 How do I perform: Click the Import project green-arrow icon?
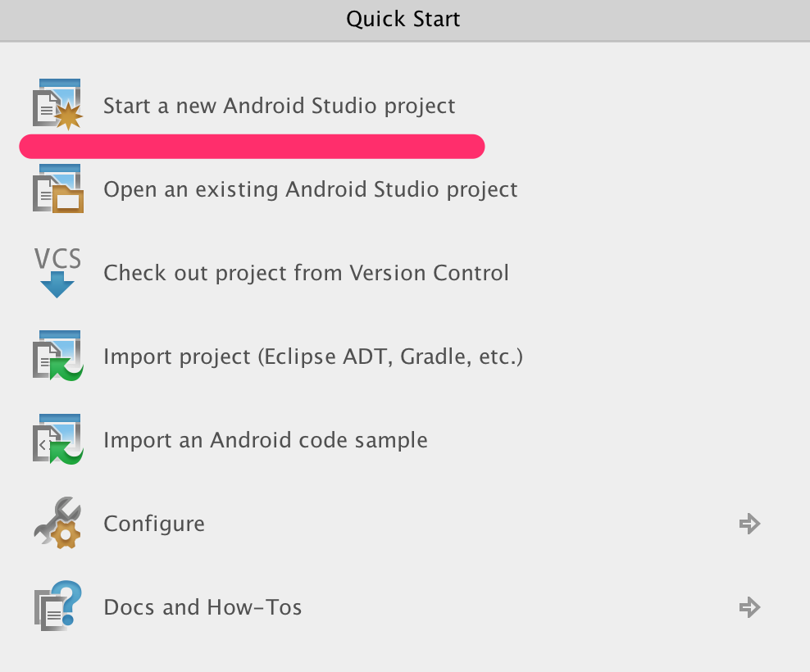(x=58, y=356)
